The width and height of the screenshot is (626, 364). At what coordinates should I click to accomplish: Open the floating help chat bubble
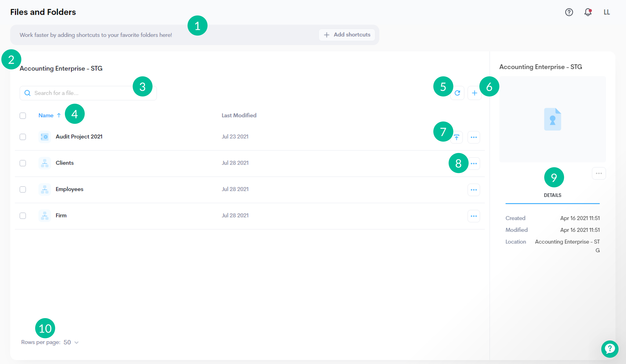(610, 349)
